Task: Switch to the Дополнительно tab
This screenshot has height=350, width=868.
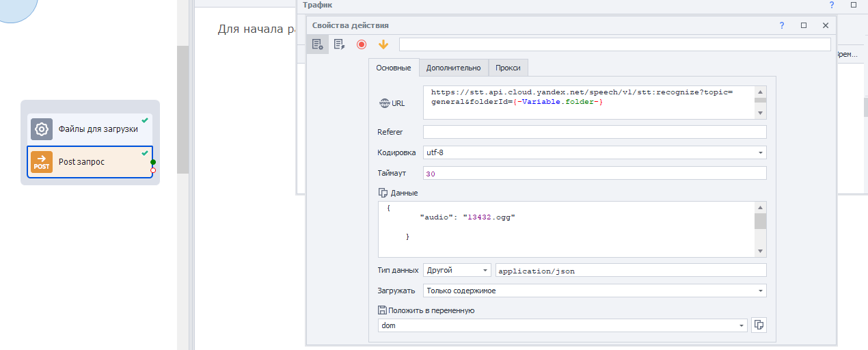Action: tap(453, 68)
